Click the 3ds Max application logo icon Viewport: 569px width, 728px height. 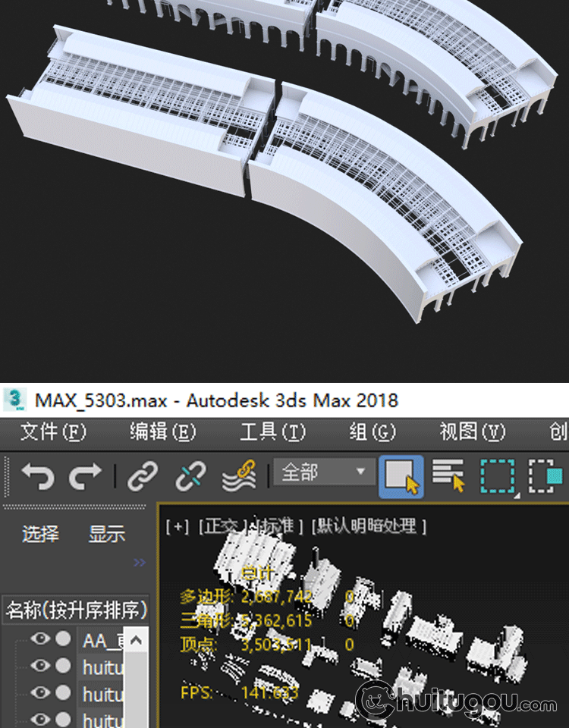[x=15, y=400]
